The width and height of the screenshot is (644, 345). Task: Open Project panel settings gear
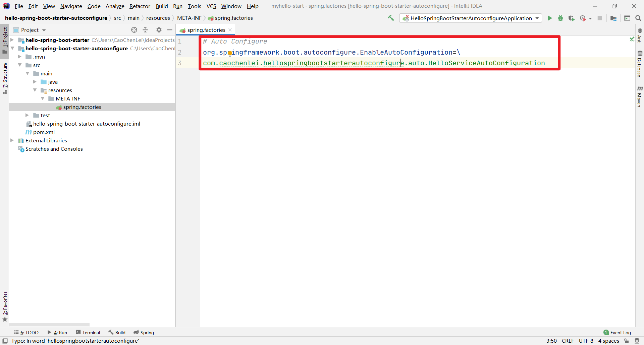click(159, 30)
